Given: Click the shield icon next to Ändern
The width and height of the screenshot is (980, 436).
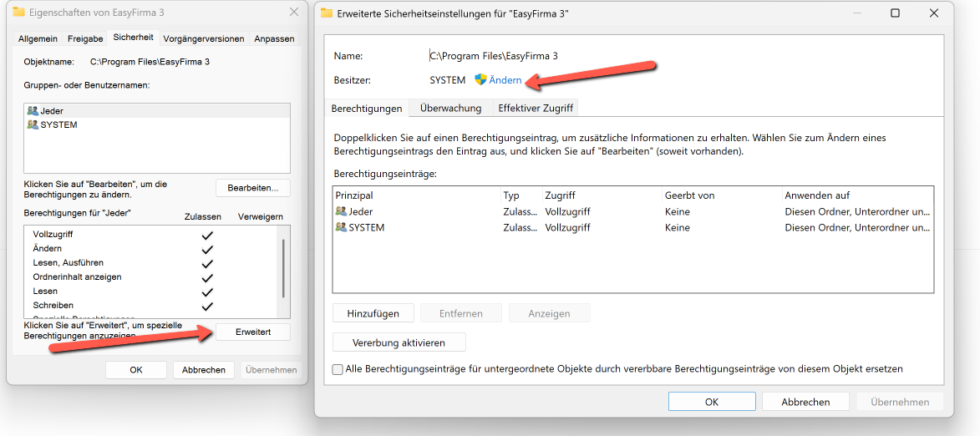Looking at the screenshot, I should [480, 80].
